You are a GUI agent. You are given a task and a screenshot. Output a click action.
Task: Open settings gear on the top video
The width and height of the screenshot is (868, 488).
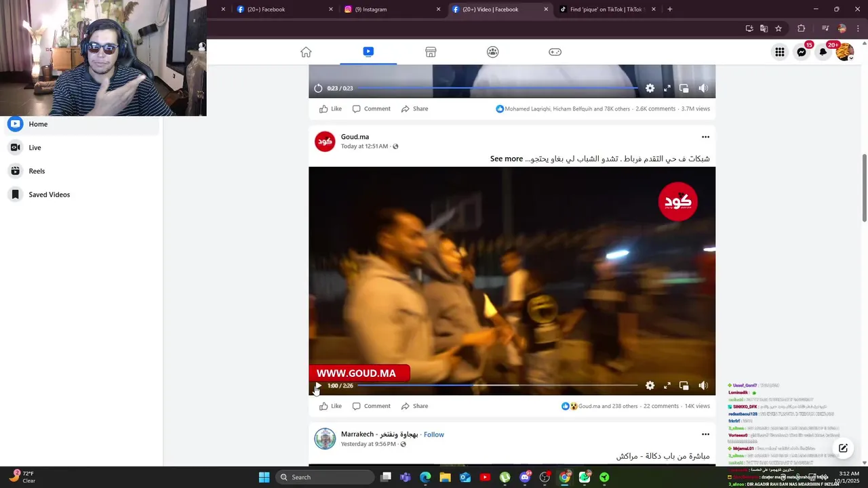click(x=650, y=88)
